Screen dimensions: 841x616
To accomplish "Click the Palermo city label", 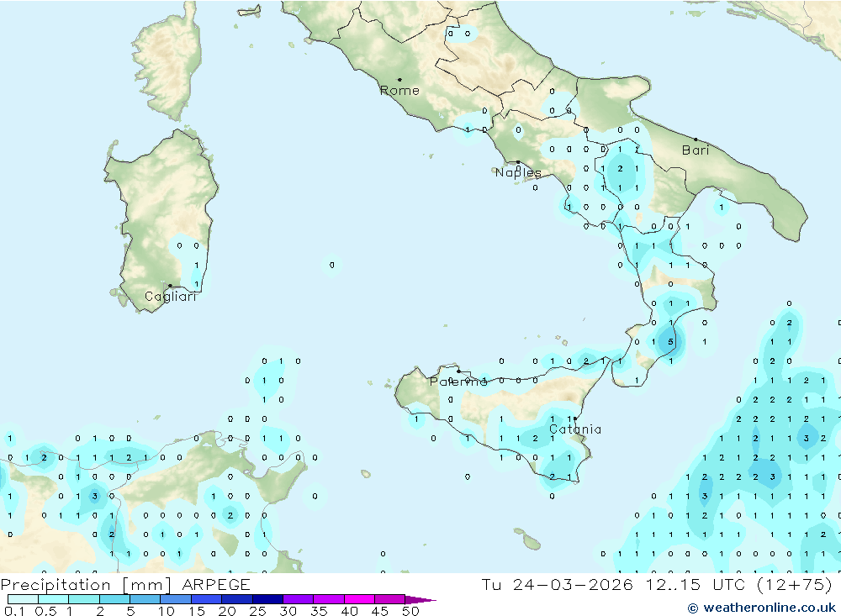I will click(x=458, y=382).
